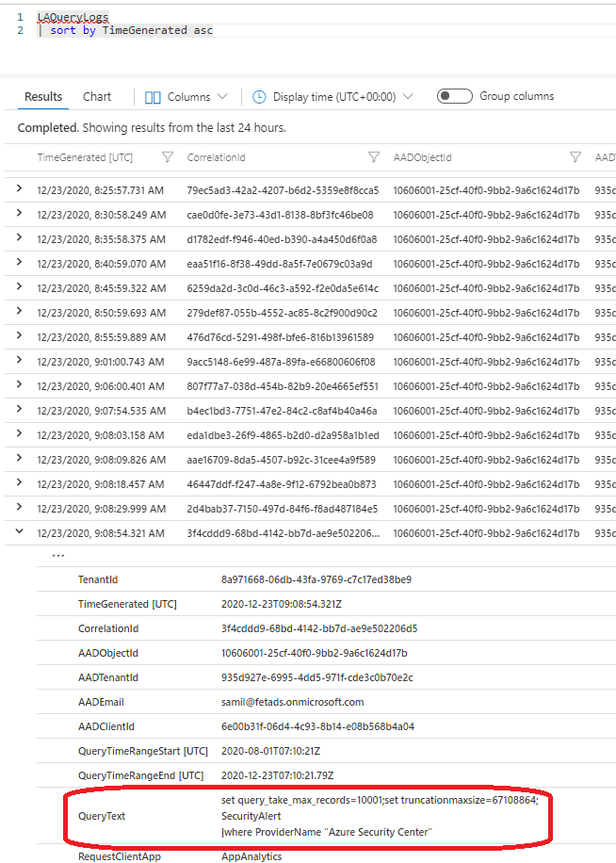Image resolution: width=616 pixels, height=863 pixels.
Task: Switch to the Chart tab
Action: (97, 96)
